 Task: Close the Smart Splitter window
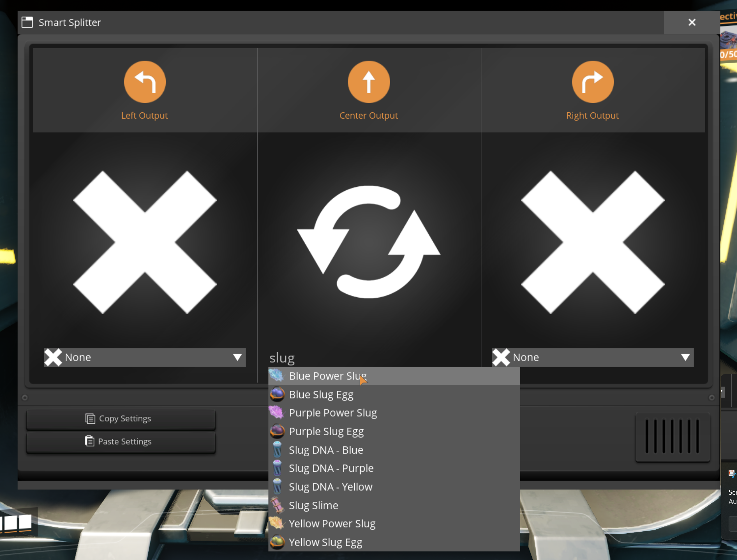click(692, 22)
